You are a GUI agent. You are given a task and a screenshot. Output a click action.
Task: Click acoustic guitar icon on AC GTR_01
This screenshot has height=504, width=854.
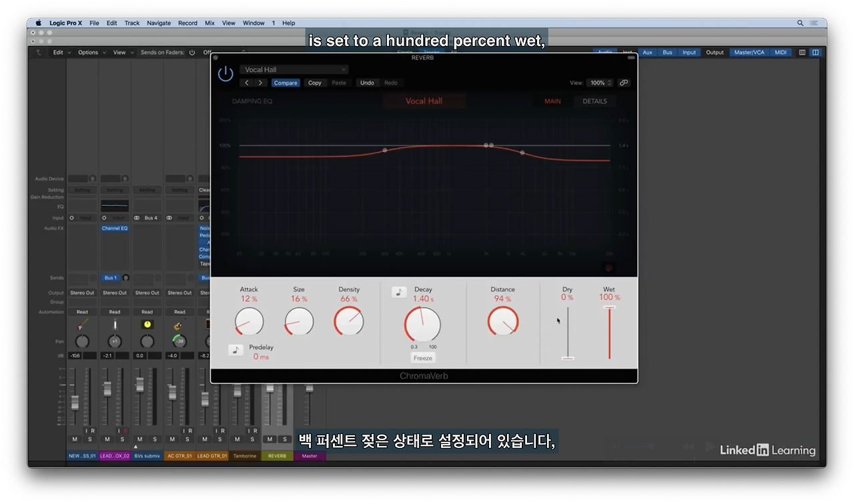pos(179,326)
